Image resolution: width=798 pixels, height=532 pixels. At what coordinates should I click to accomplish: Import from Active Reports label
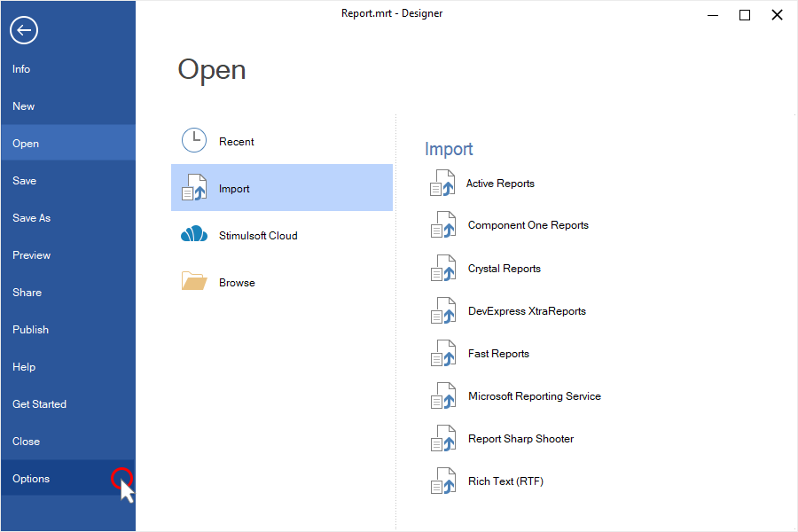point(500,184)
